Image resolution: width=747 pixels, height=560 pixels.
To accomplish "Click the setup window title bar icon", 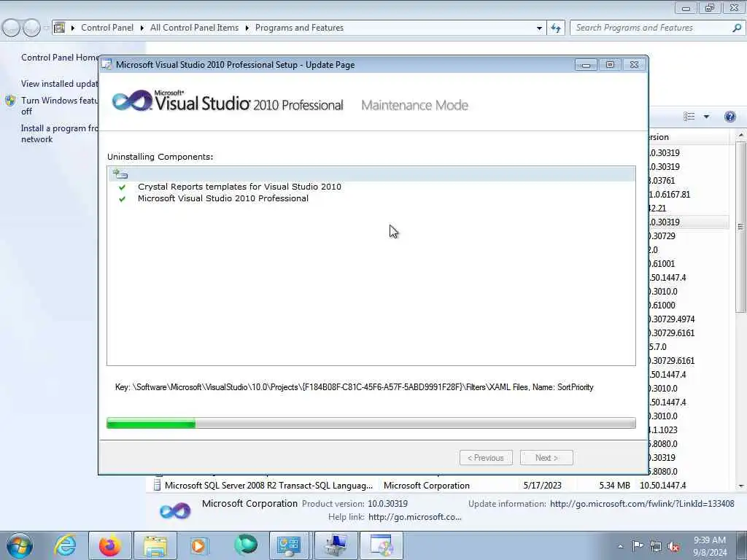I will 107,65.
